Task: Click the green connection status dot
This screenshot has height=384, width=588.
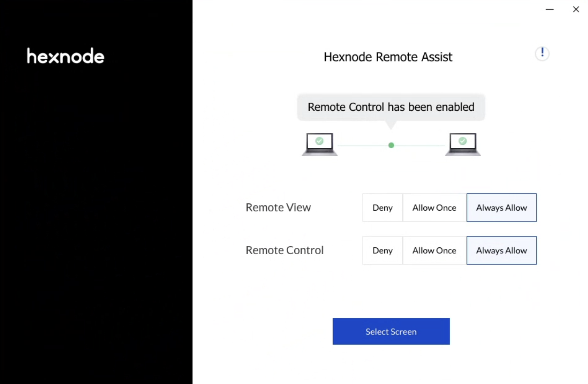Action: click(x=391, y=145)
